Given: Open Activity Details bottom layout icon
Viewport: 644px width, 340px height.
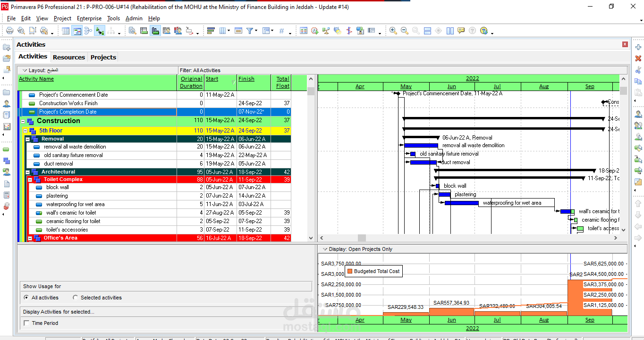Looking at the screenshot, I should (x=133, y=31).
